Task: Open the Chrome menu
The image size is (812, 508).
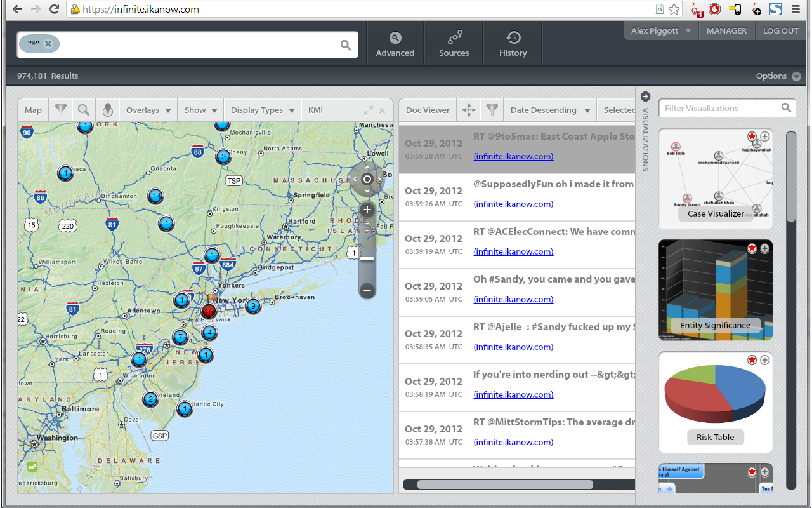Action: click(x=796, y=10)
